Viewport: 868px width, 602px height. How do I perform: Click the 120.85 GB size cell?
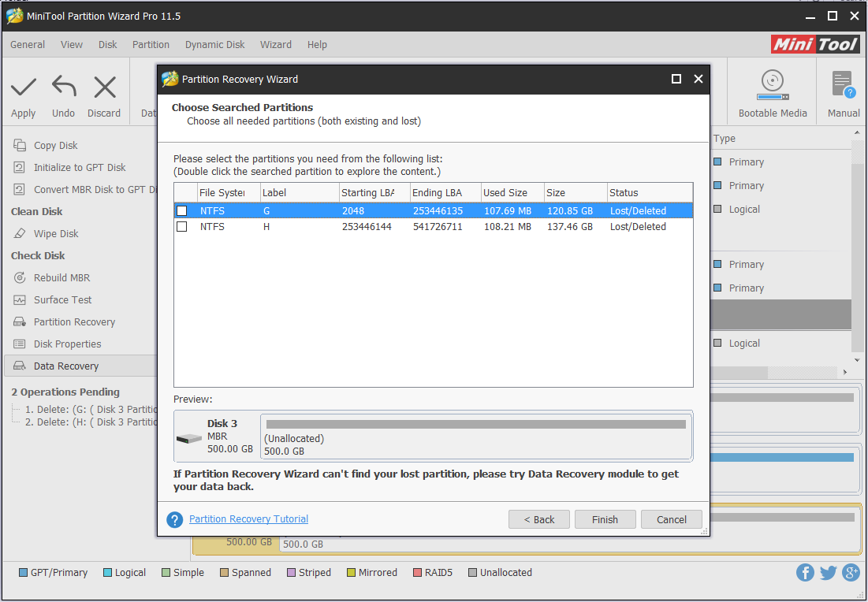[x=570, y=211]
